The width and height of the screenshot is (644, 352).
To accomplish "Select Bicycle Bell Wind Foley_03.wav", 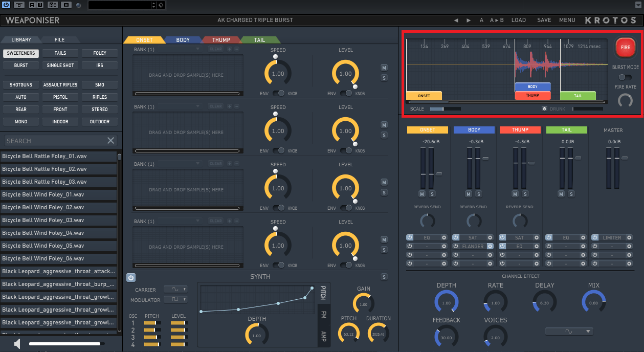I will (x=58, y=220).
